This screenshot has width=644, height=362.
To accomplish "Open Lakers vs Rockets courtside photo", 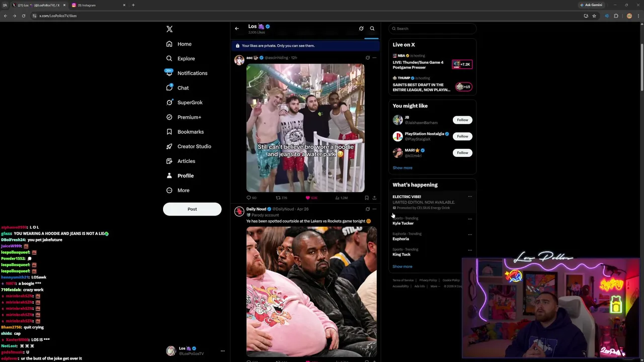I will pos(311,292).
